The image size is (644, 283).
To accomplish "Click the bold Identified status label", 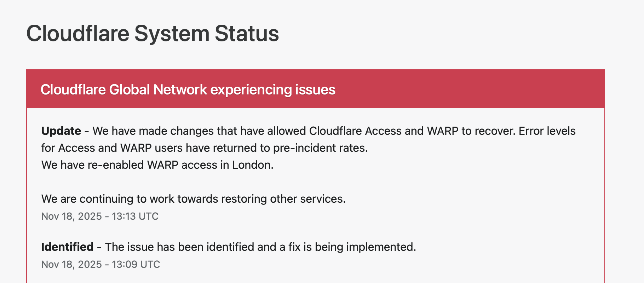I will coord(67,247).
